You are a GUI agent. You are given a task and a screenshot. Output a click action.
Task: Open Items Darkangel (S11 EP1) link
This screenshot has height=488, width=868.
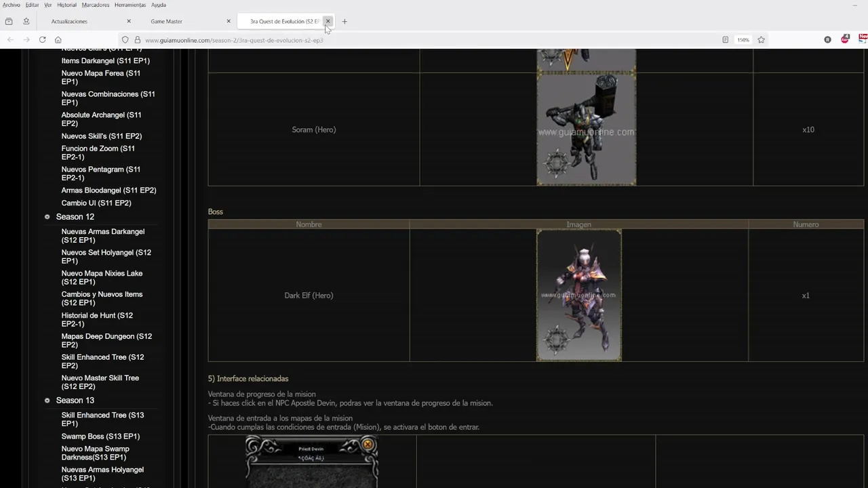point(106,61)
